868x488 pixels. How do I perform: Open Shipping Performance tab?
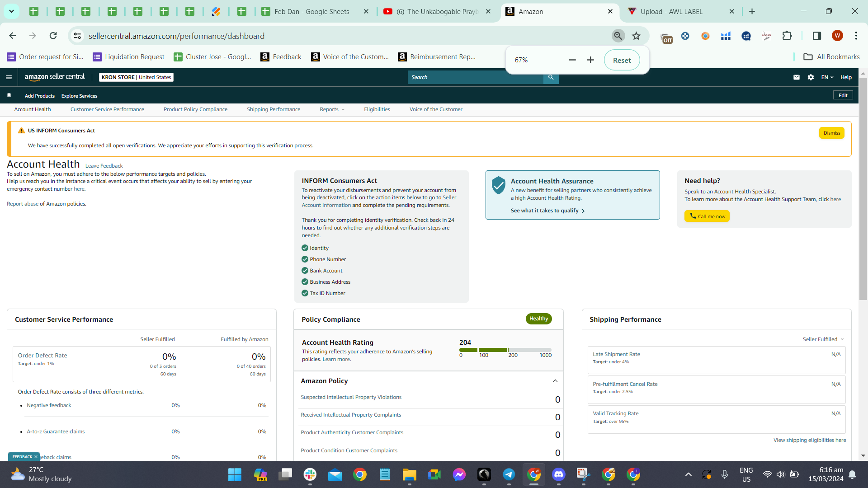point(274,109)
